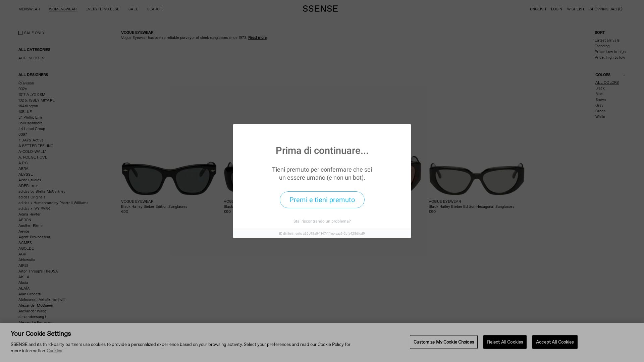Image resolution: width=644 pixels, height=362 pixels.
Task: Click the SSENSE logo
Action: click(320, 9)
